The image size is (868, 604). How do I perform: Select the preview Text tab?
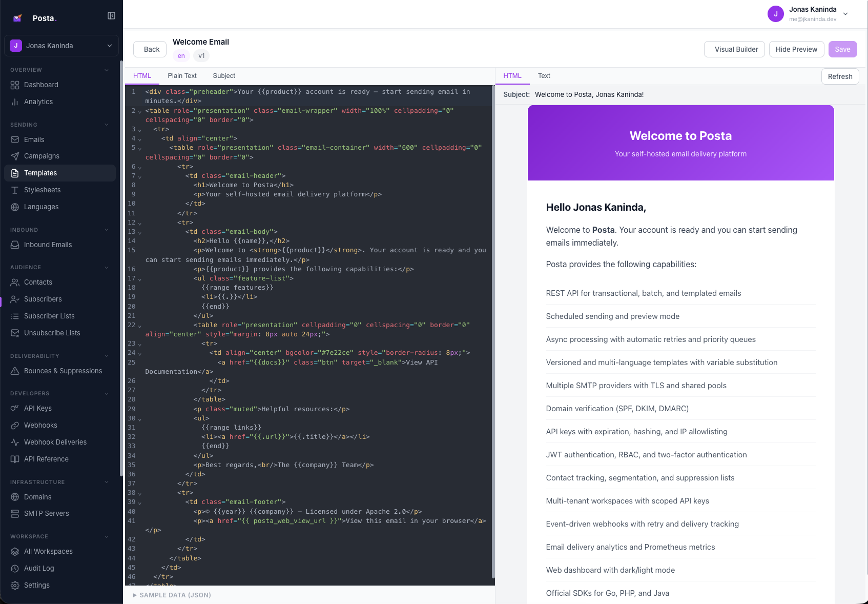[544, 76]
